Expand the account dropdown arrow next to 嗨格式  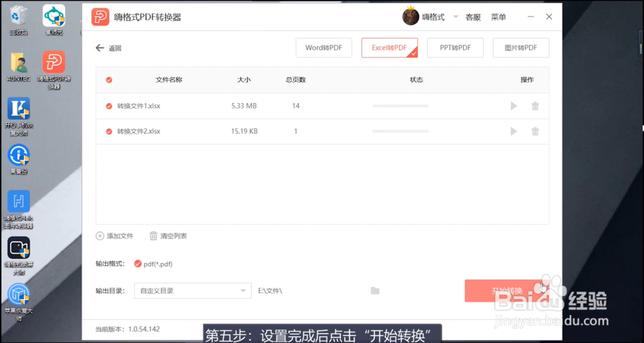point(455,17)
